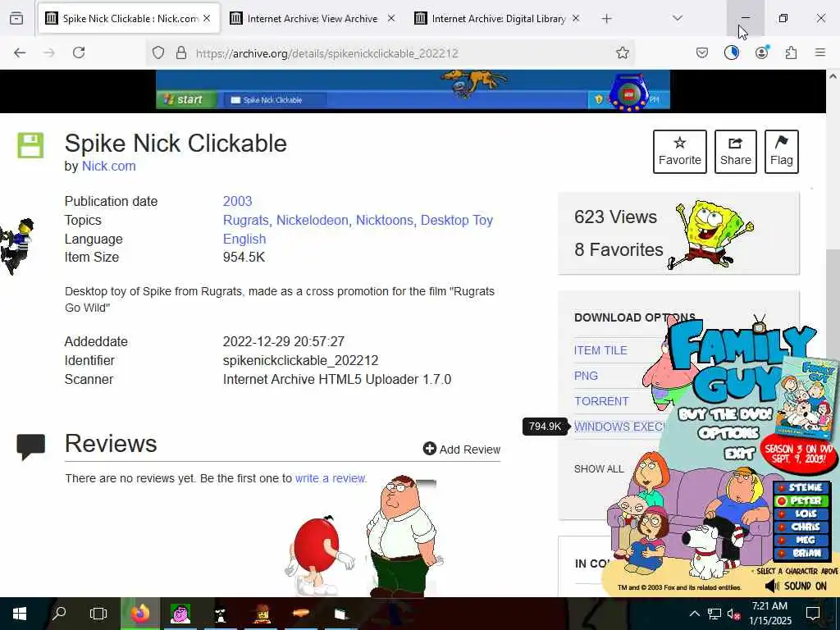Open the list all tabs dropdown

[677, 18]
